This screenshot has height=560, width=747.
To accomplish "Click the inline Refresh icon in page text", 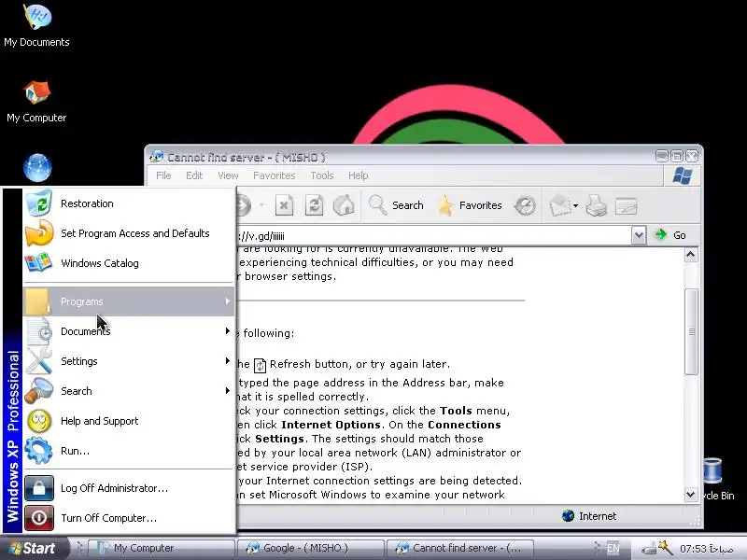I will click(260, 365).
